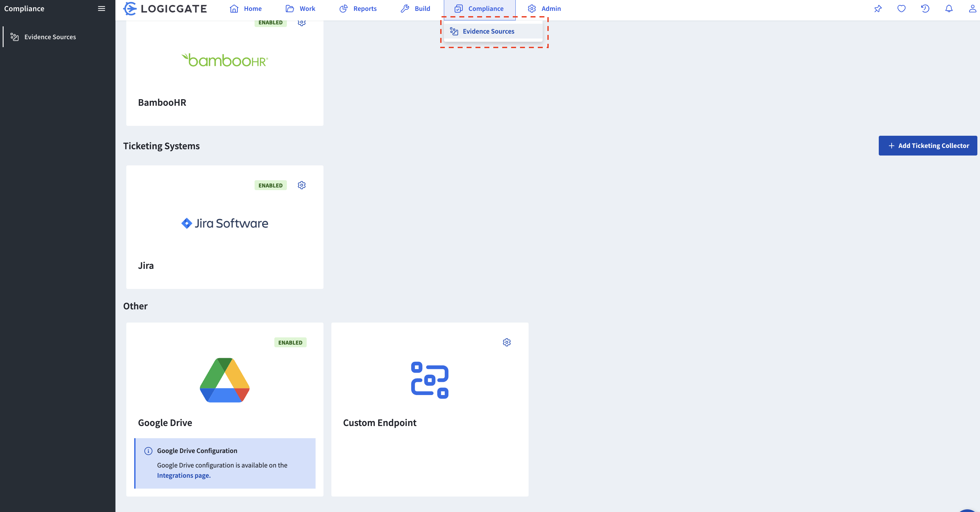Open the Reports menu
The width and height of the screenshot is (980, 512).
358,8
